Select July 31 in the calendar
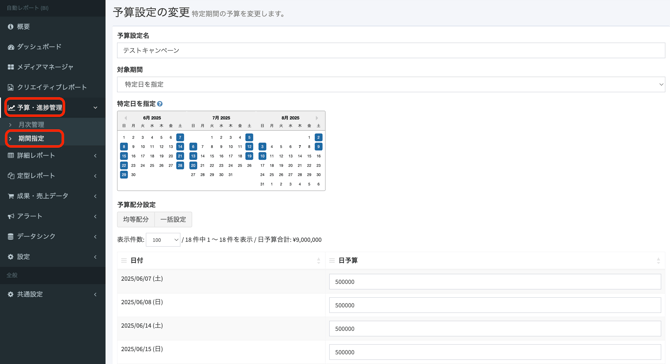670x364 pixels. (231, 175)
